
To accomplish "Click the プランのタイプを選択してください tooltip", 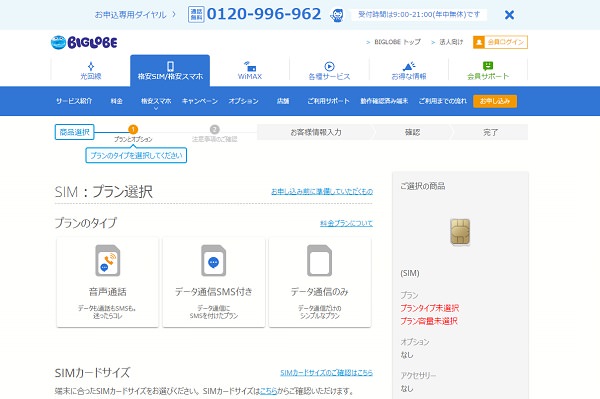I will coord(136,155).
